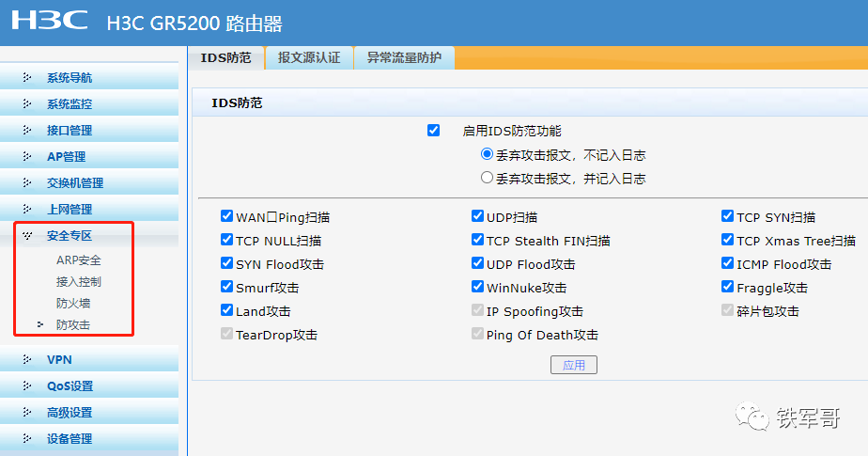This screenshot has height=456, width=868.
Task: Collapse 安全专区 arrow icon
Action: pos(26,235)
